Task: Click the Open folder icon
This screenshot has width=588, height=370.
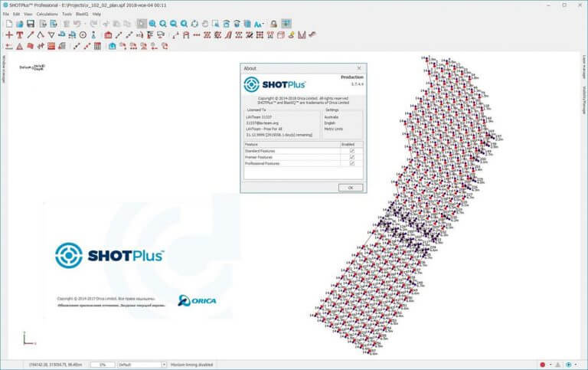Action: point(19,24)
